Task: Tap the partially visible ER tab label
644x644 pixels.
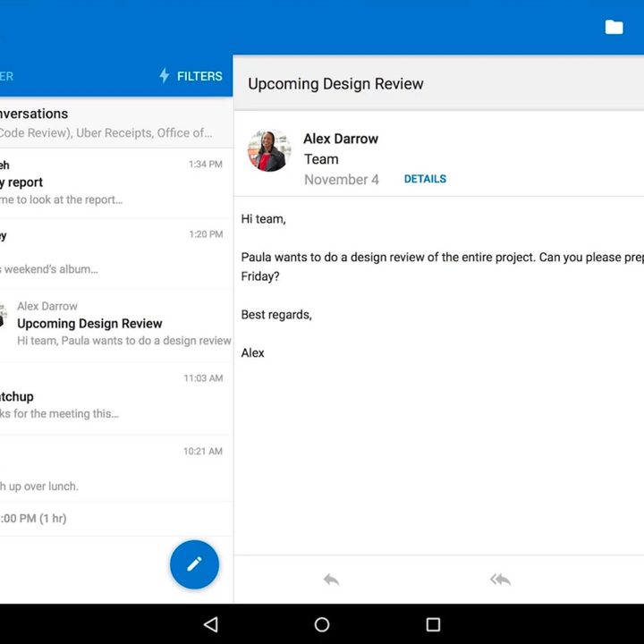Action: point(6,76)
